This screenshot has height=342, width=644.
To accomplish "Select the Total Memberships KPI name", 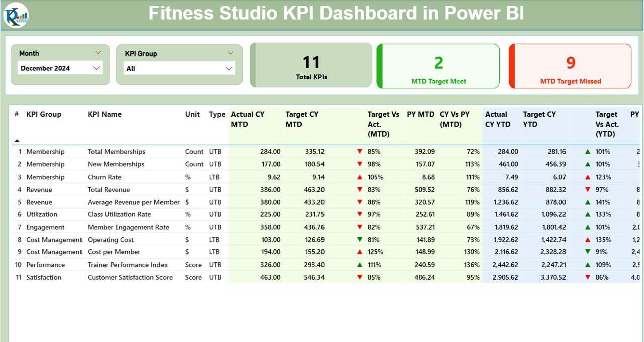I will coord(116,151).
